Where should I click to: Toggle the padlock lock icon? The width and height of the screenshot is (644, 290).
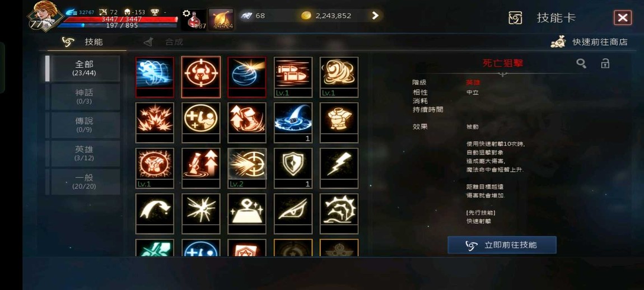[x=605, y=63]
